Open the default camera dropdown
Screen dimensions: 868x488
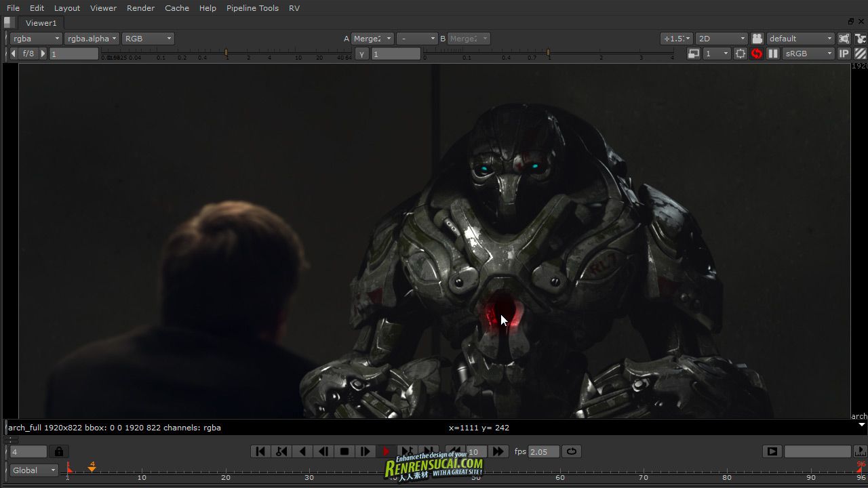tap(800, 39)
